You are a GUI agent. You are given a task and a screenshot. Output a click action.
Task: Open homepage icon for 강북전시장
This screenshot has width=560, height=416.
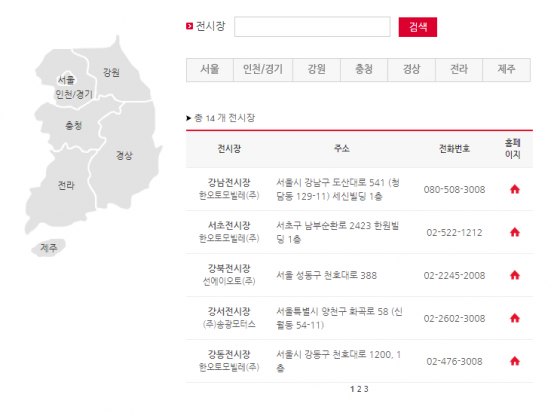click(514, 275)
